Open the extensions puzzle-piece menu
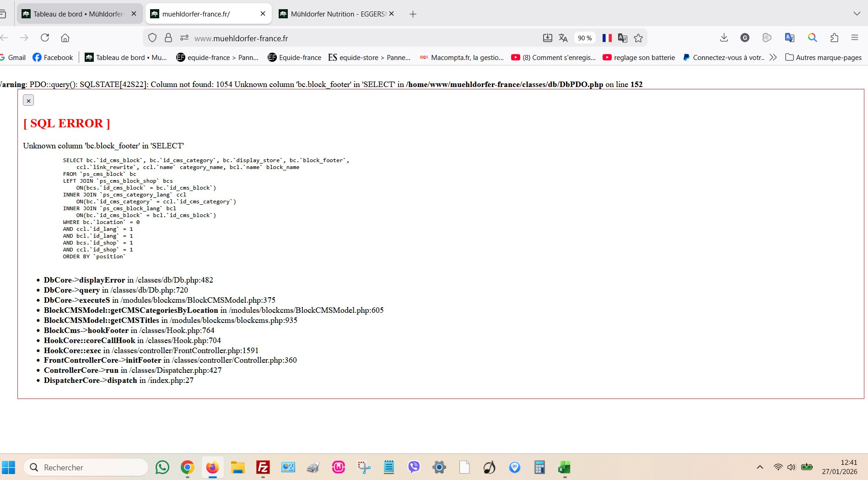 coord(834,38)
